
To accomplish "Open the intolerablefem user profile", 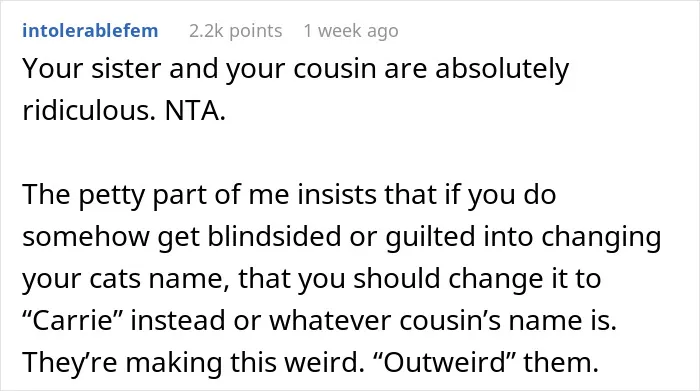I will click(x=90, y=31).
